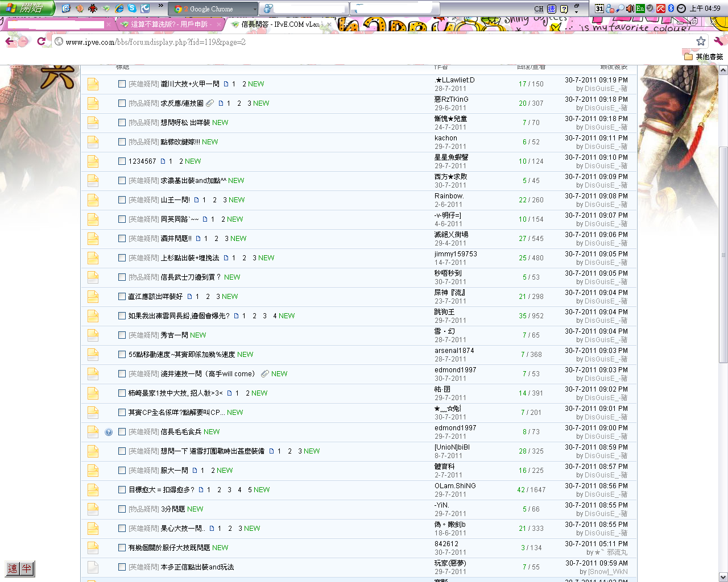
Task: Click the page icon beside 1234567 thread
Action: [x=163, y=161]
